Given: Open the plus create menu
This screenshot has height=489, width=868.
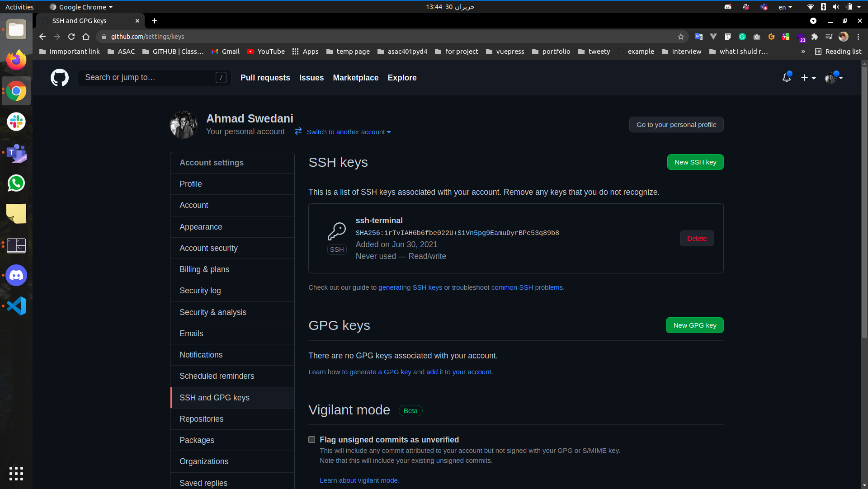Looking at the screenshot, I should [808, 77].
